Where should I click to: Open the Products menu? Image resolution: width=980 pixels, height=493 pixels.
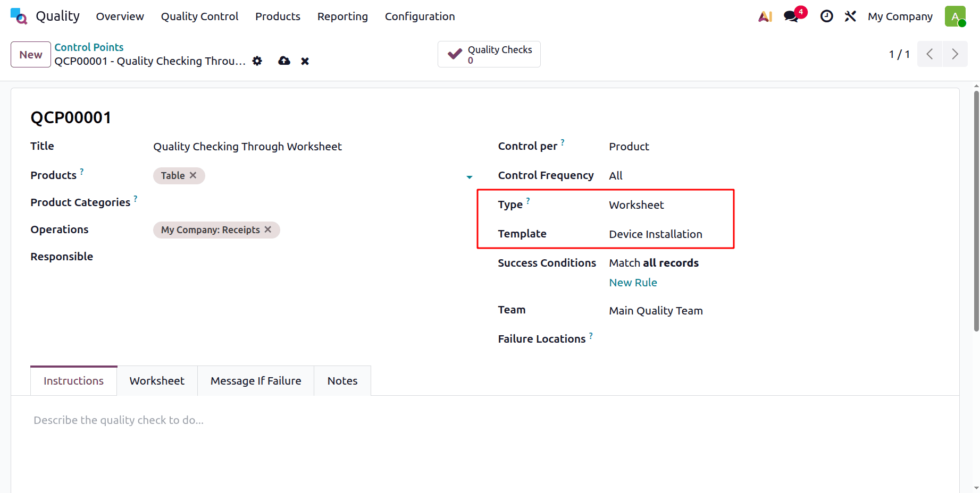278,16
